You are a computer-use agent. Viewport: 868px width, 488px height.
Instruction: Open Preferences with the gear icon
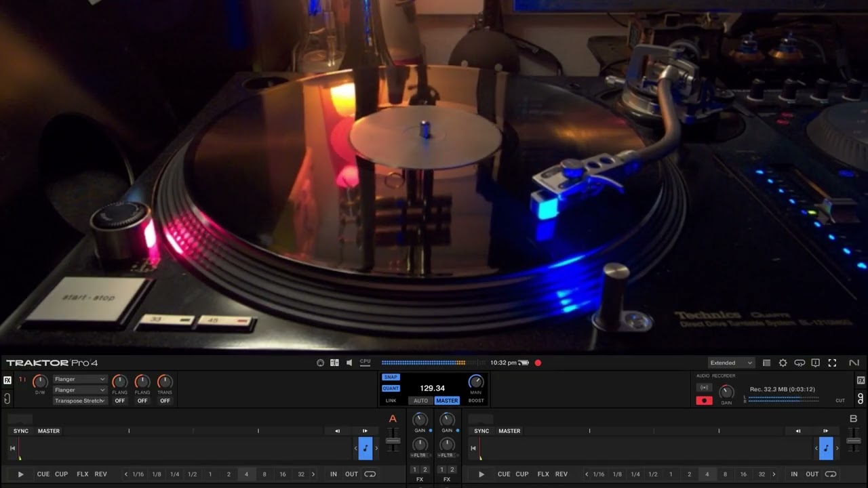tap(783, 363)
